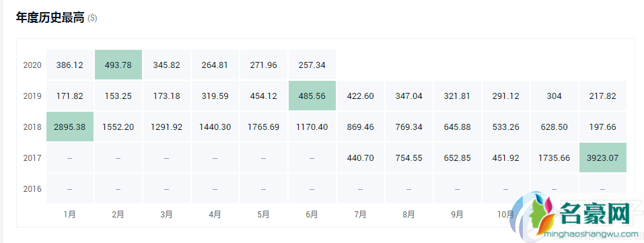Click the 386.12 value for January 2020

[70, 65]
